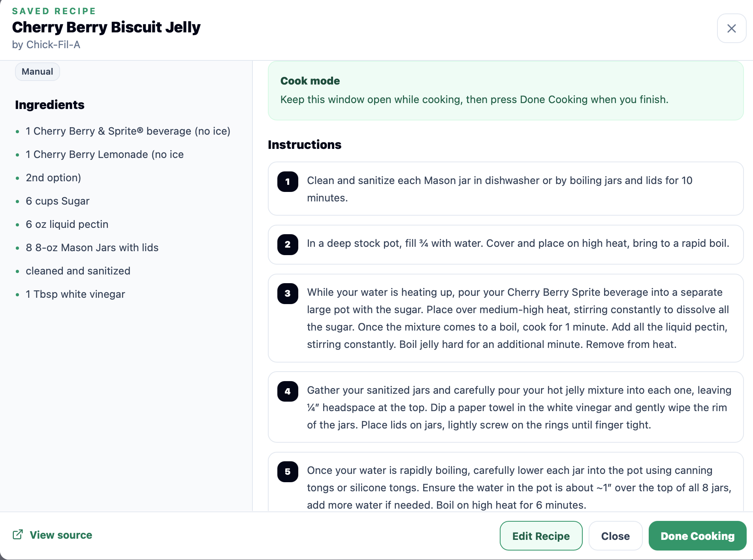Click the step about sanitizing Mason jars
753x560 pixels.
(506, 189)
